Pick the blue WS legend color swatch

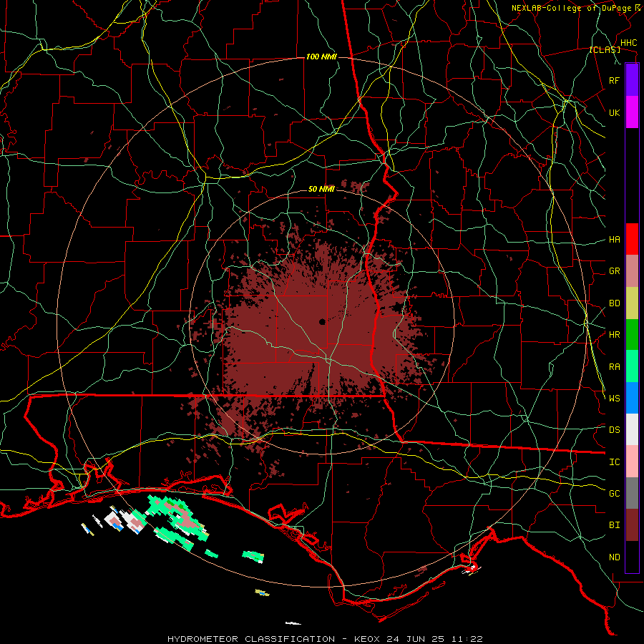632,398
